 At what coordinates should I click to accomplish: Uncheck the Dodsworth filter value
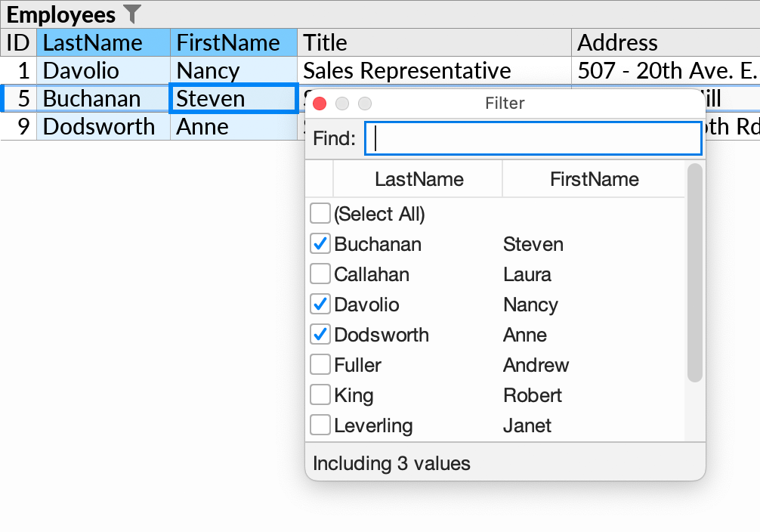tap(320, 334)
